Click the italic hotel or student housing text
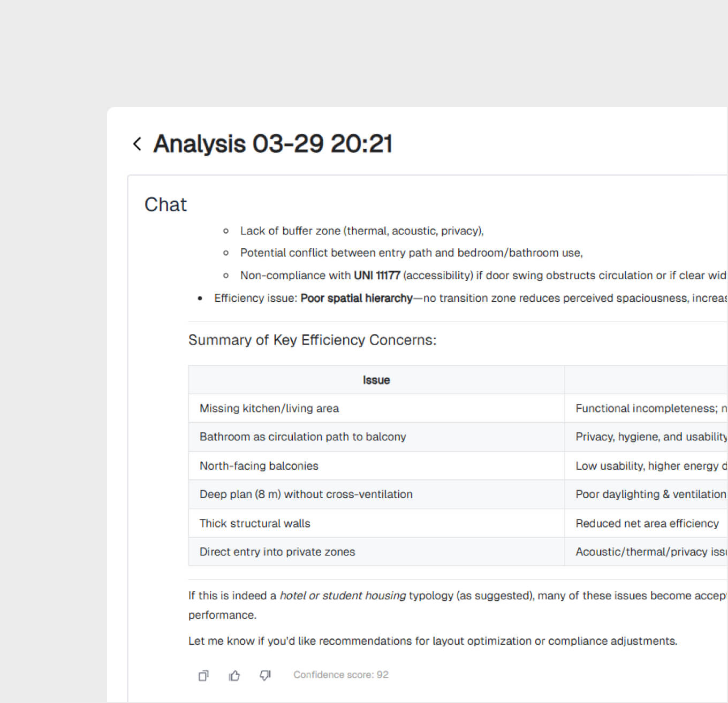The image size is (728, 703). coord(343,595)
